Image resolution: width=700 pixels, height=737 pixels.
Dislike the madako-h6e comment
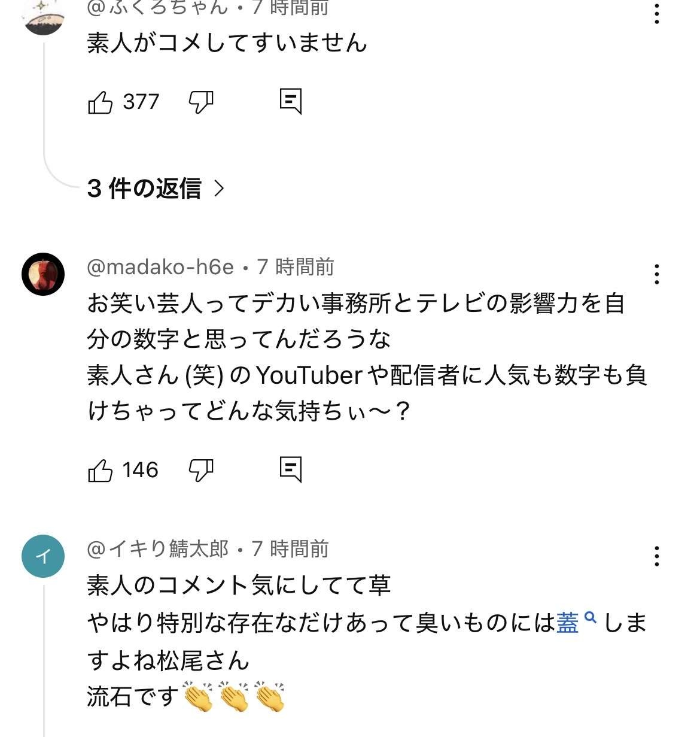pos(201,471)
